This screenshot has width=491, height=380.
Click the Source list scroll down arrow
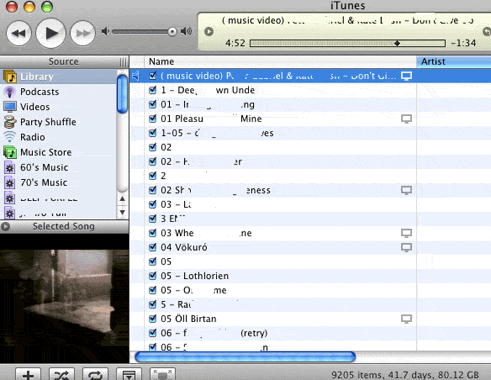(122, 212)
